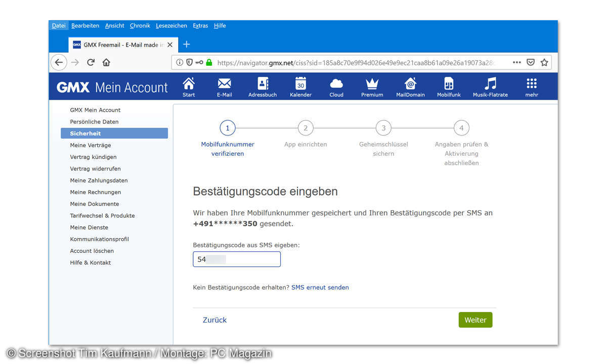The image size is (607, 364).
Task: Open Meine Dienste in sidebar
Action: pyautogui.click(x=89, y=227)
